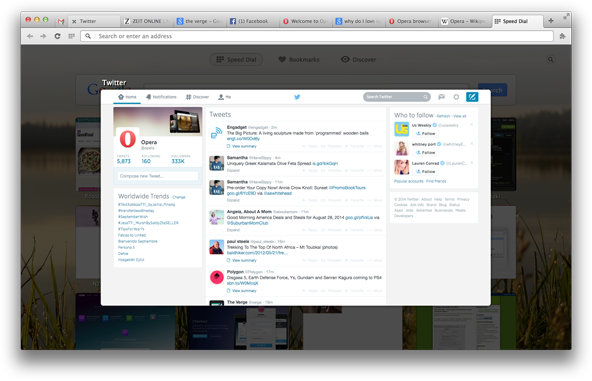Viewport: 592px width, 381px height.
Task: Open the Twitter settings gear
Action: (456, 97)
